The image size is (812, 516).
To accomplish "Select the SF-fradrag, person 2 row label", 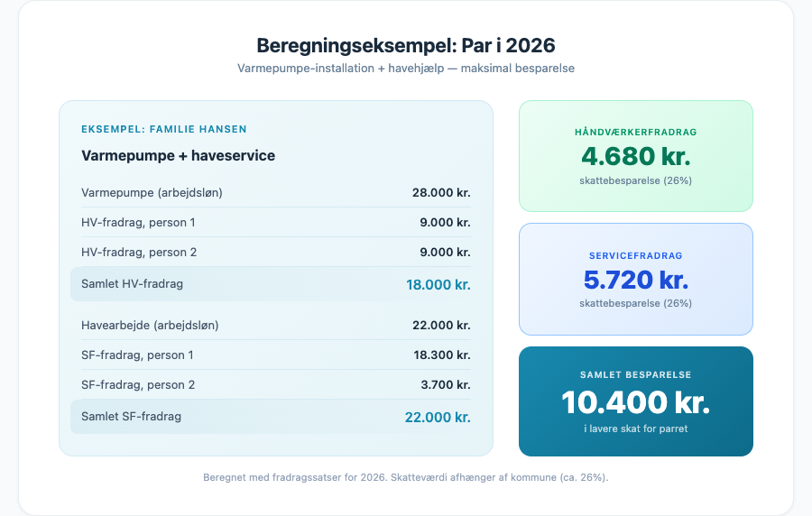I will [138, 384].
